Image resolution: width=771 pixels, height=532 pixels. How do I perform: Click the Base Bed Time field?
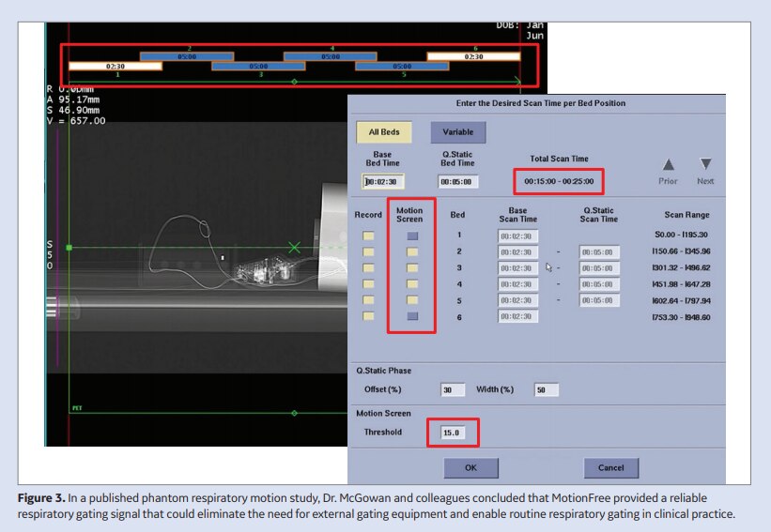point(383,182)
